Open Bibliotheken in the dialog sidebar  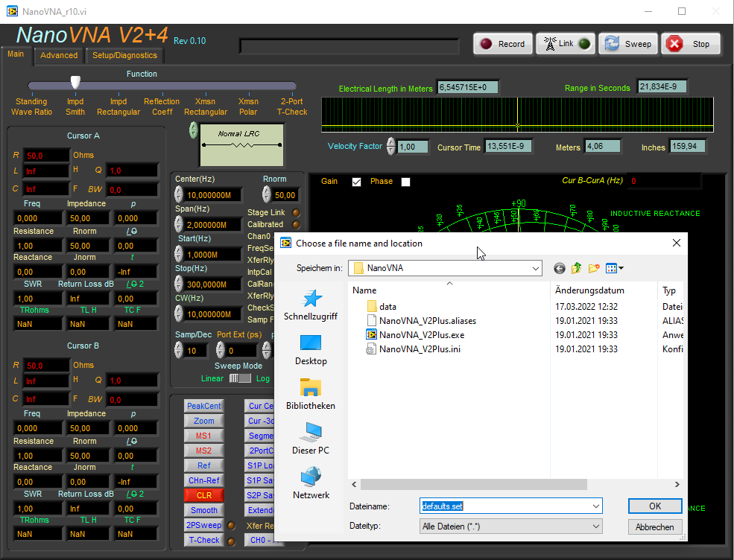[311, 395]
